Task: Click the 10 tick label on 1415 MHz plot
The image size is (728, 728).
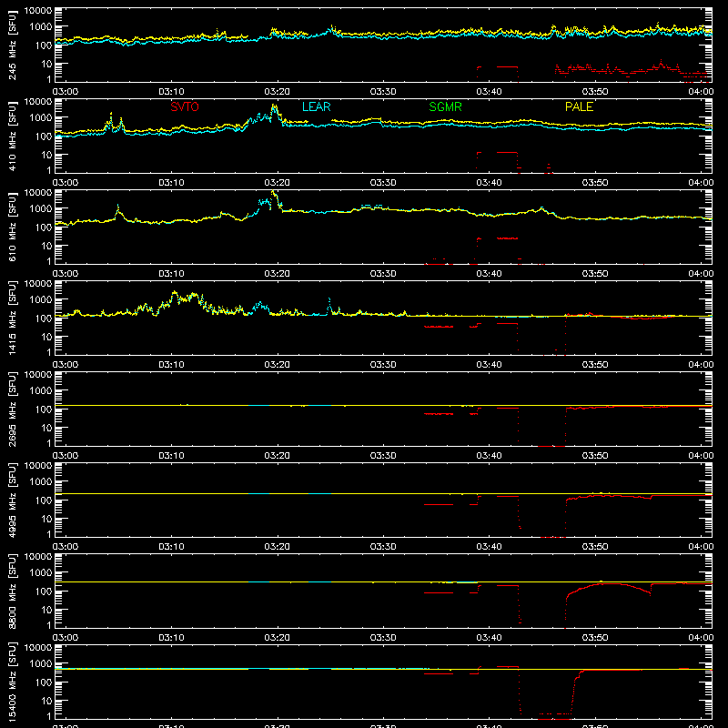Action: [46, 337]
